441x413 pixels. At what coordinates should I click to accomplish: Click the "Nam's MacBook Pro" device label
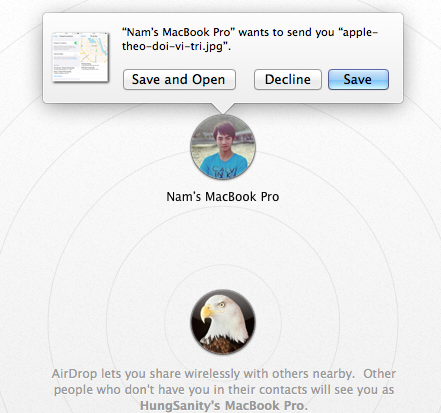(x=223, y=197)
